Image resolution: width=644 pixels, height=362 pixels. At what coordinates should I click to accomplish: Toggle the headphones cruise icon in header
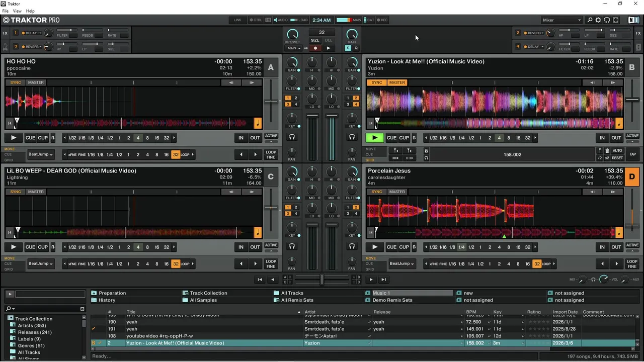coord(607,20)
